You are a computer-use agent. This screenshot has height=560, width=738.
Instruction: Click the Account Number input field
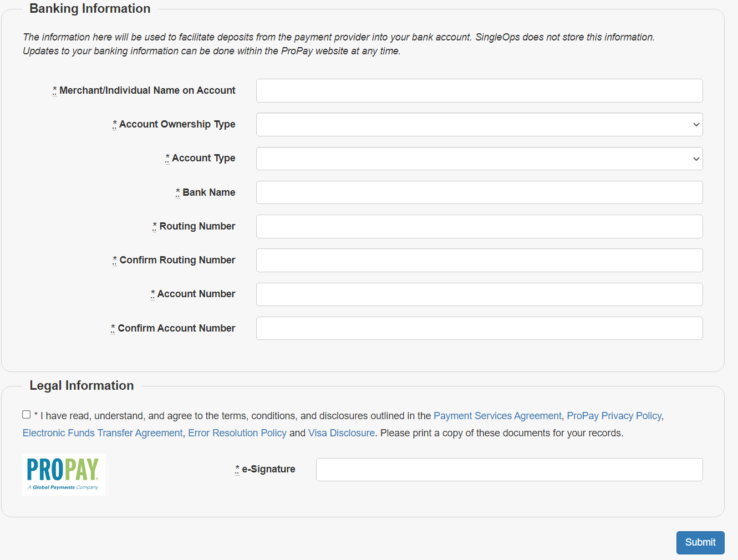point(479,294)
